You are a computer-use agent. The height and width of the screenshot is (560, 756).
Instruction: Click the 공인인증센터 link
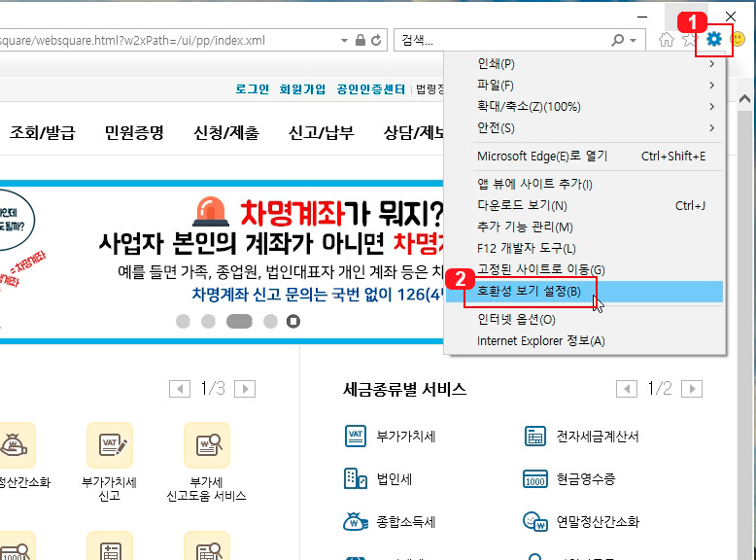point(371,89)
